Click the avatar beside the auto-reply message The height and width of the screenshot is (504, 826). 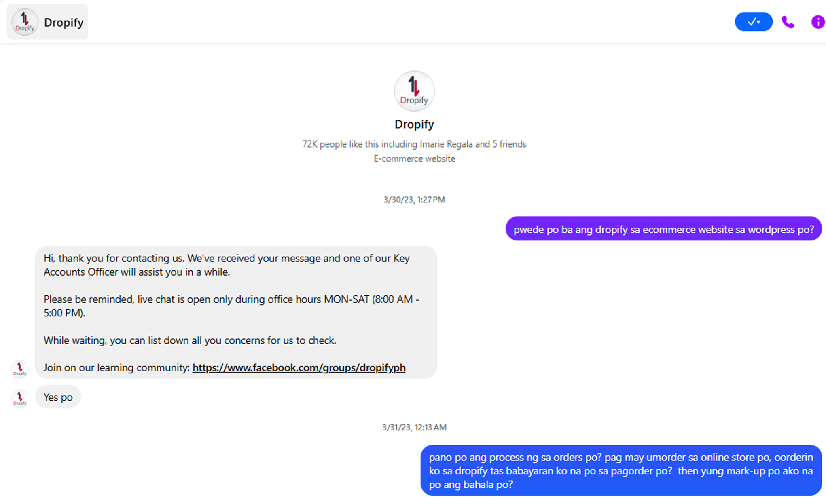click(x=20, y=369)
